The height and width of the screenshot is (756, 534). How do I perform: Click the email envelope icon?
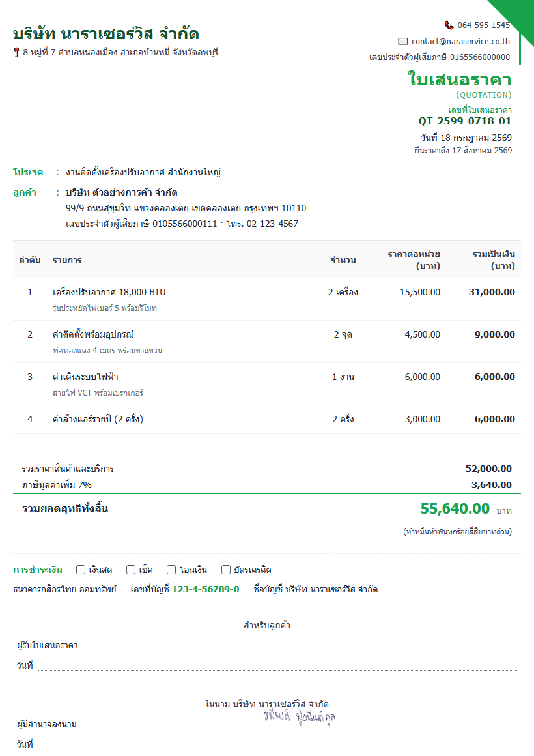403,42
